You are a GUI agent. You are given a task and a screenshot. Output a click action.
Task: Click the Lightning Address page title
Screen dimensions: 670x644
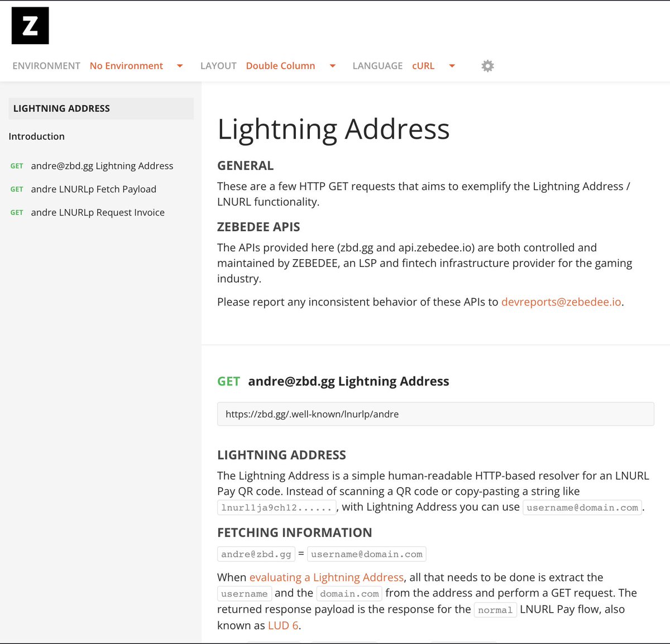(x=333, y=129)
